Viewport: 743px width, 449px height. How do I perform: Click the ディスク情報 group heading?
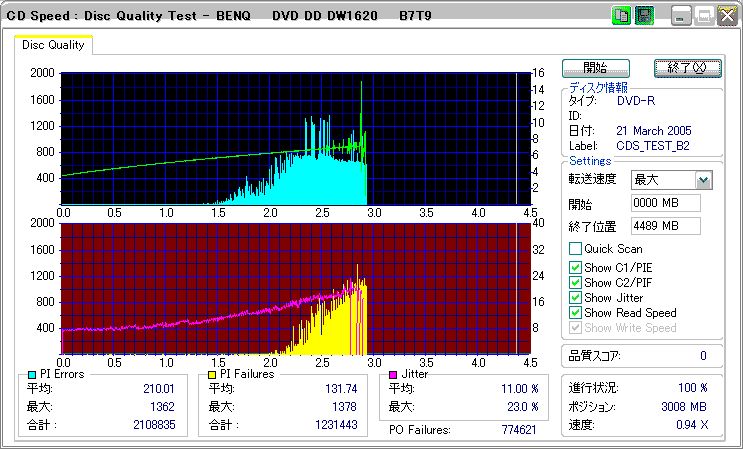point(598,87)
